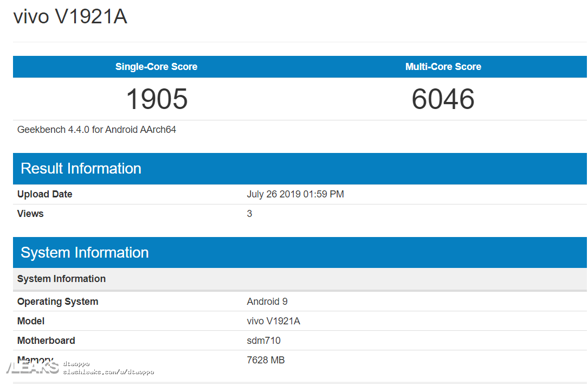Click the vivo V1921A page title

point(70,17)
